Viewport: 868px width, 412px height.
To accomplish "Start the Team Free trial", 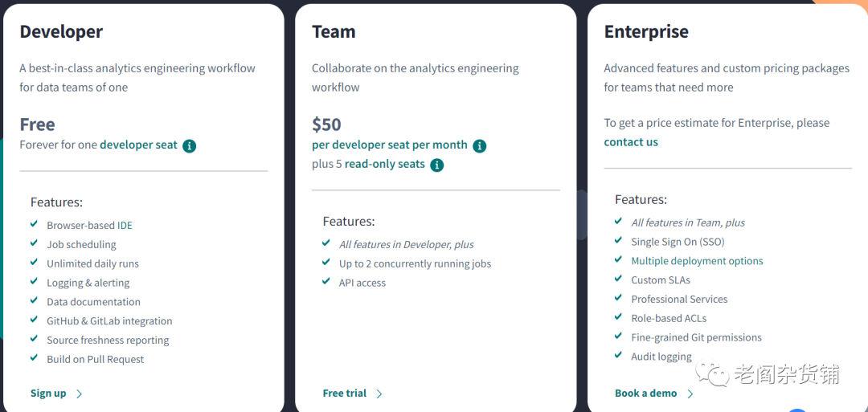I will click(345, 394).
